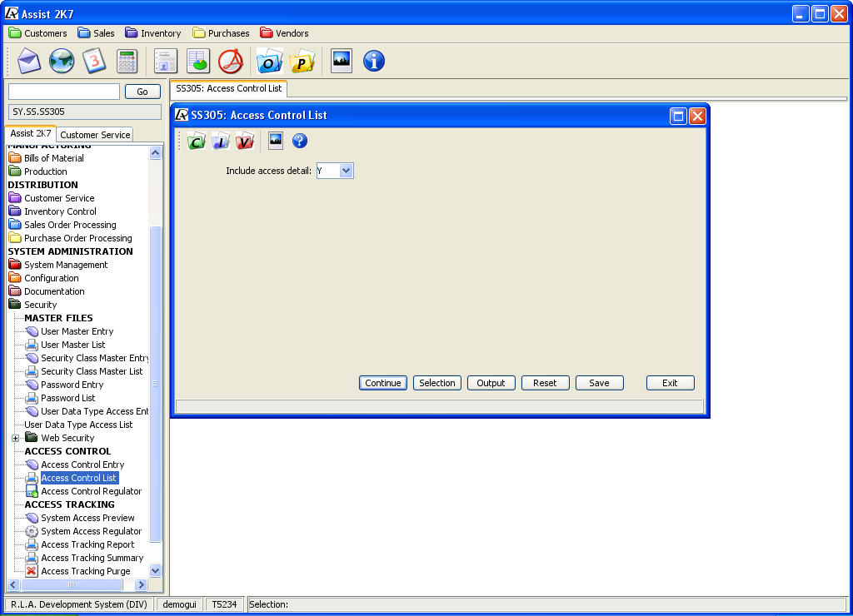This screenshot has width=853, height=616.
Task: Switch to the Customer Service tab
Action: pyautogui.click(x=95, y=135)
